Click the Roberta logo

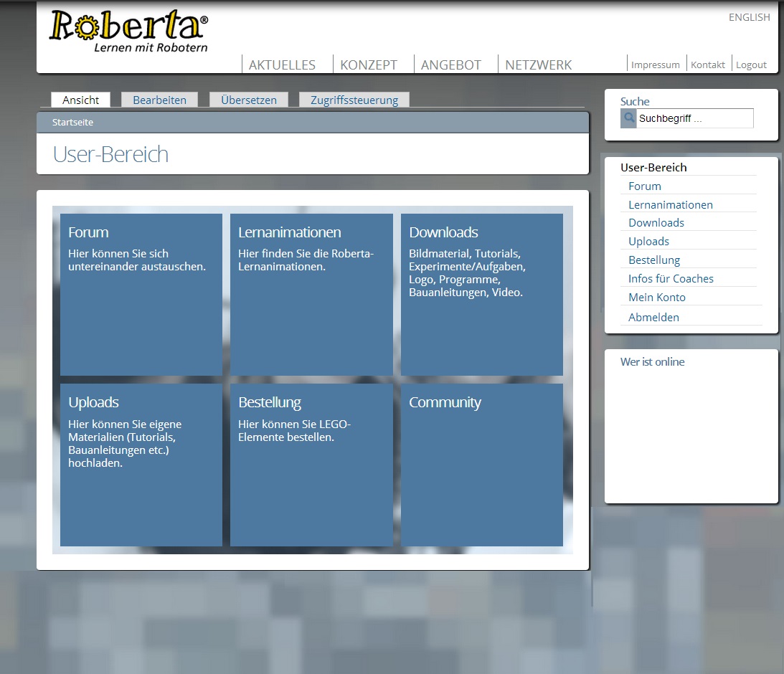point(128,31)
